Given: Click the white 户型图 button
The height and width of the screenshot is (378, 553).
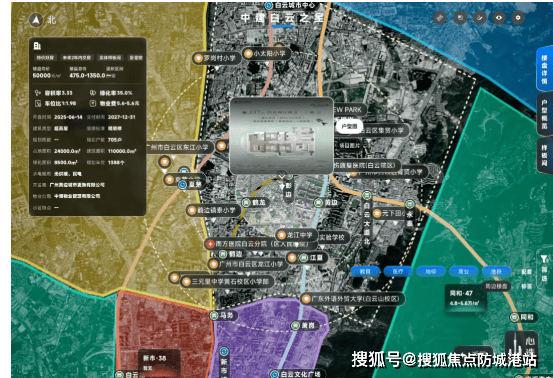Looking at the screenshot, I should (349, 126).
